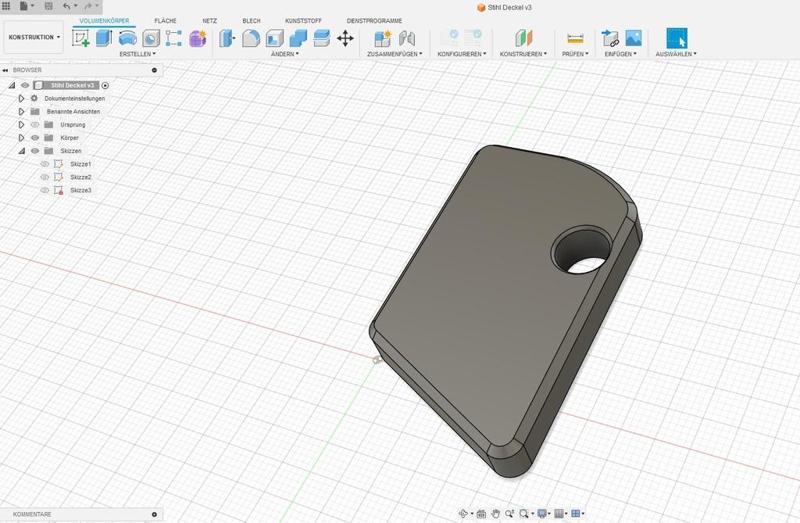Click the Prüfen measure ruler icon
Viewport: 800px width, 523px height.
click(574, 38)
